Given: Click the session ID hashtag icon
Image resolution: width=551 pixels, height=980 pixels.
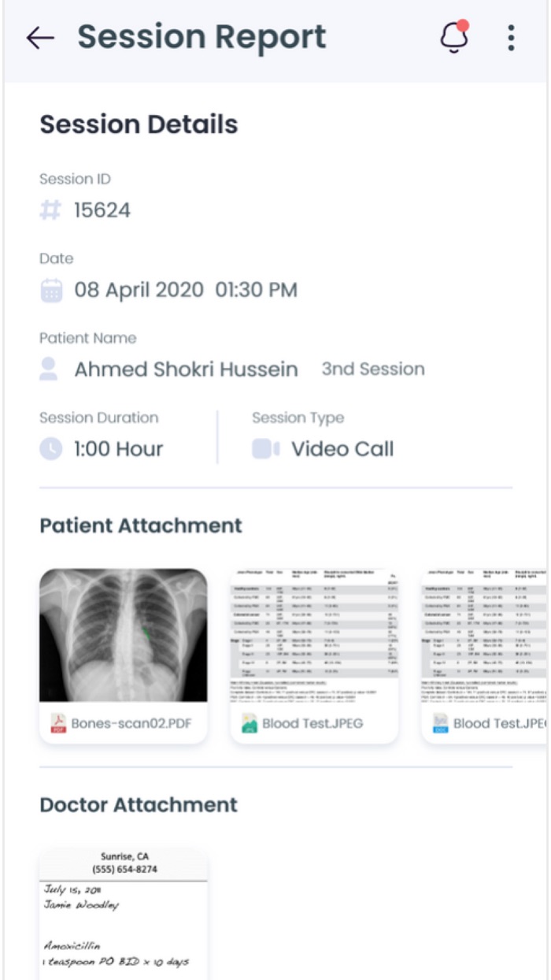Looking at the screenshot, I should click(49, 208).
